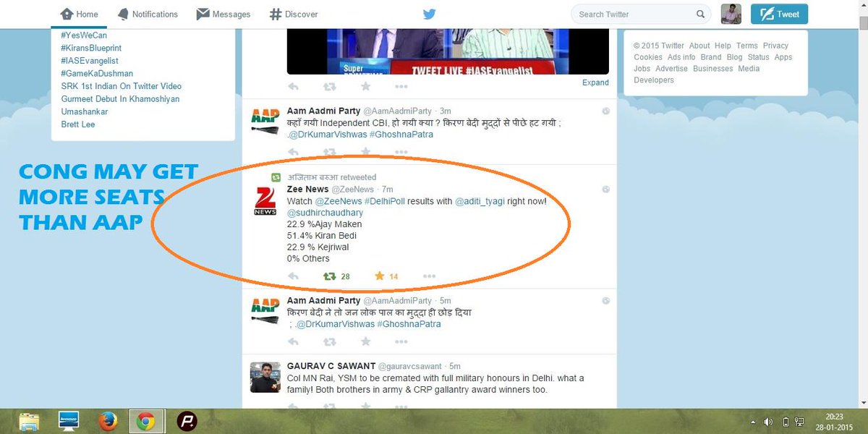Viewport: 868px width, 434px height.
Task: Open the Brett Lee trend
Action: click(x=78, y=124)
